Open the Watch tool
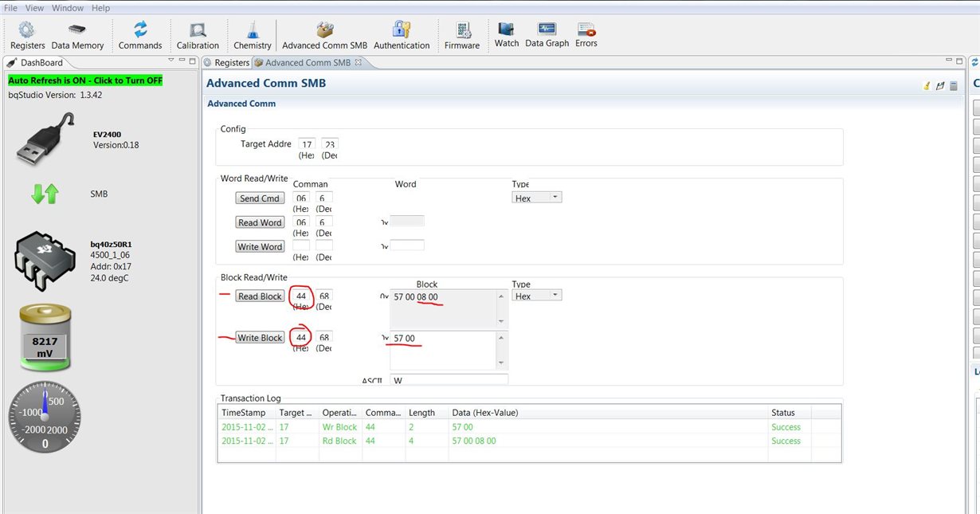Screen dimensions: 980x514 point(507,34)
